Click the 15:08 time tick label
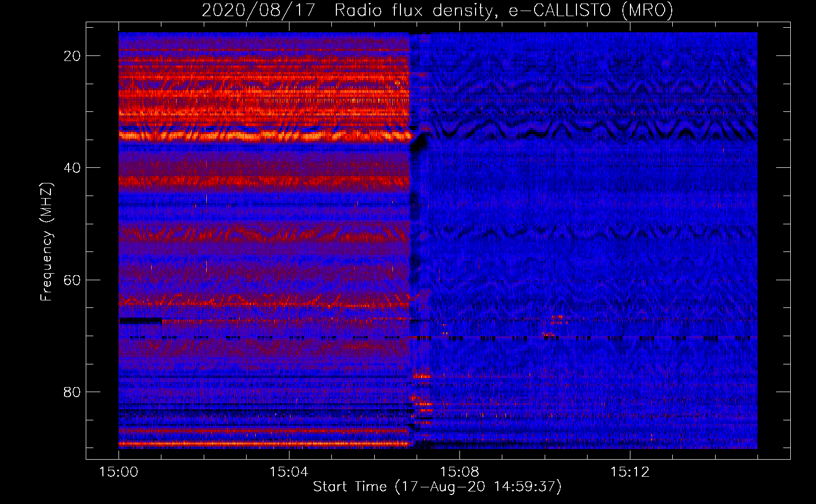 459,472
